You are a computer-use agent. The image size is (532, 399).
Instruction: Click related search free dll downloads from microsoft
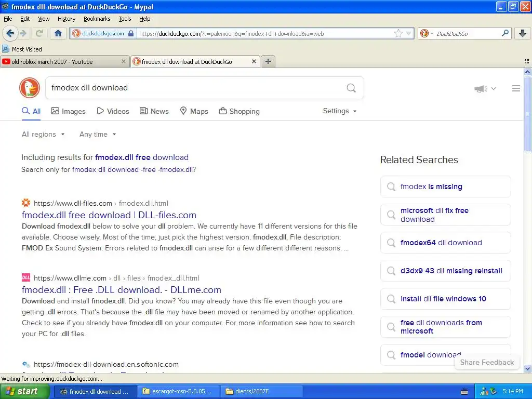coord(445,327)
